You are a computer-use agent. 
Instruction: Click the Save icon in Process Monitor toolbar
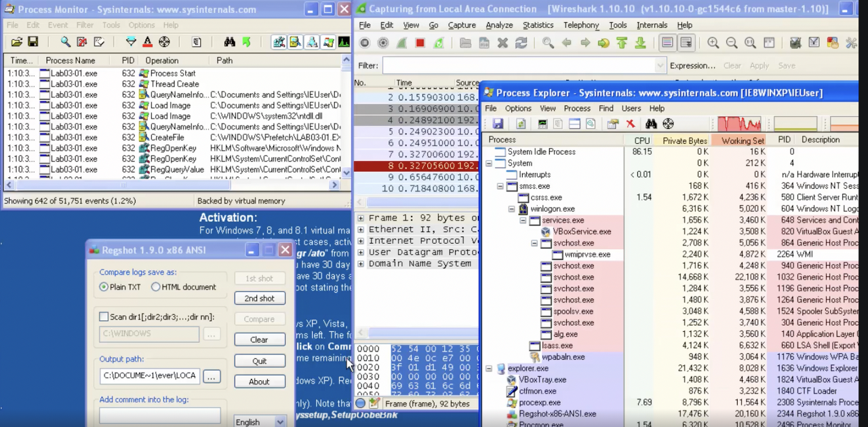[32, 42]
